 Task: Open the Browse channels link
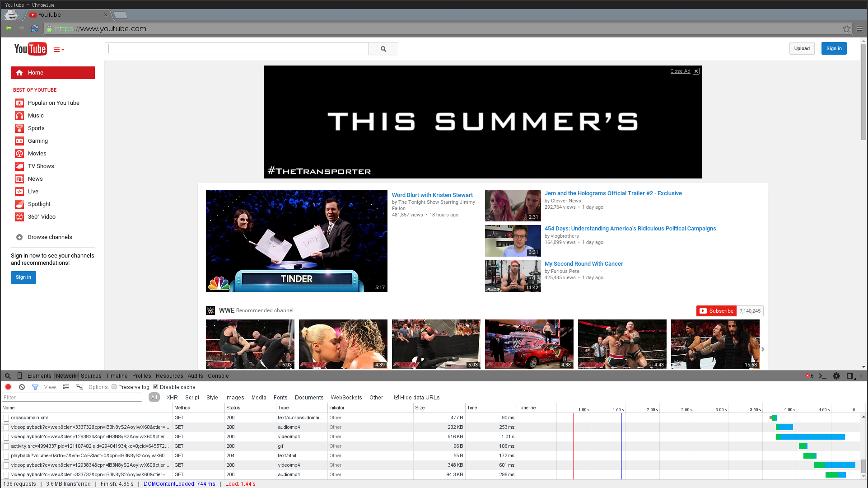click(50, 237)
